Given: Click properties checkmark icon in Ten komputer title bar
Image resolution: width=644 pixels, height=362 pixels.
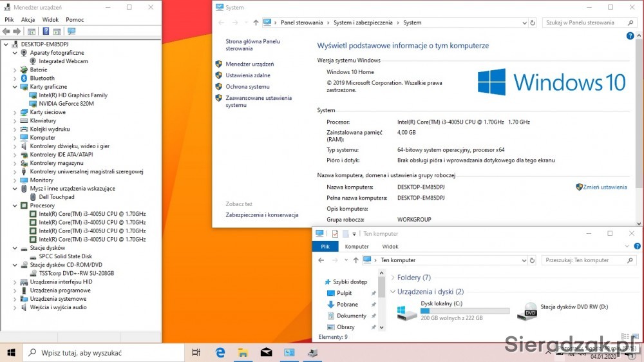Looking at the screenshot, I should pos(335,234).
